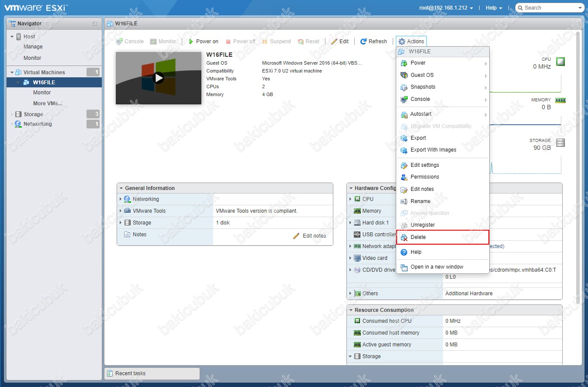This screenshot has height=387, width=588.
Task: Click the Search input field
Action: pos(550,8)
